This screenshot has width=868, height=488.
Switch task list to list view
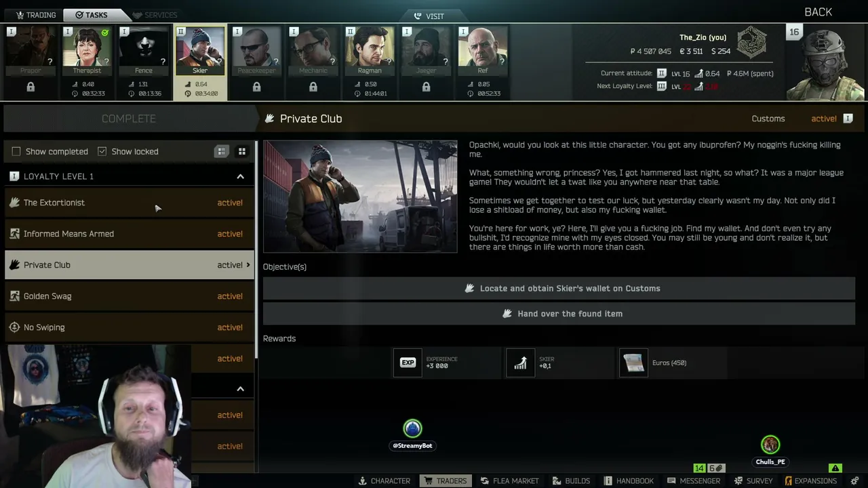tap(222, 151)
